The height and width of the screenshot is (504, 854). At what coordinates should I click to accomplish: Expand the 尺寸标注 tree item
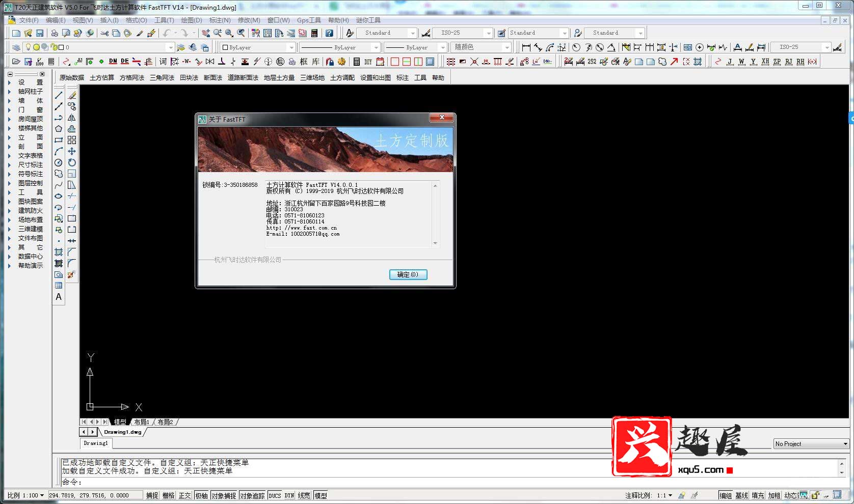pyautogui.click(x=9, y=165)
